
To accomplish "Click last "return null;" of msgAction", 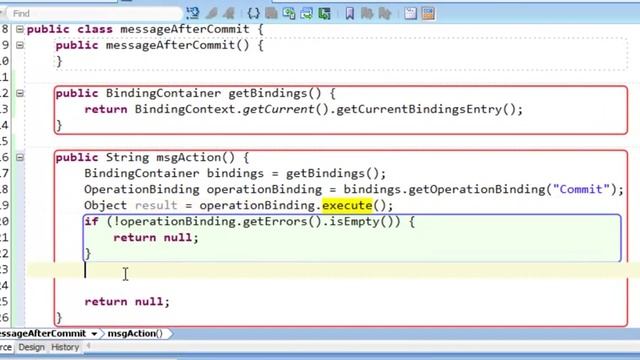I will 127,302.
